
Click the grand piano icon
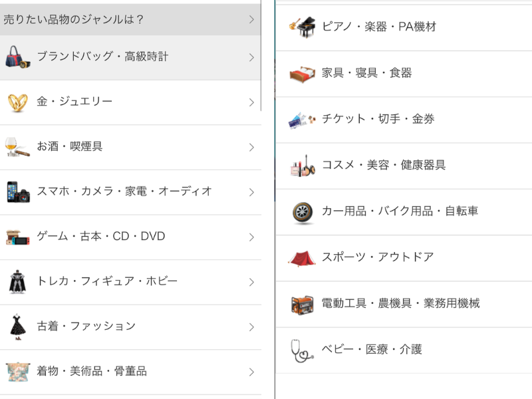[302, 27]
